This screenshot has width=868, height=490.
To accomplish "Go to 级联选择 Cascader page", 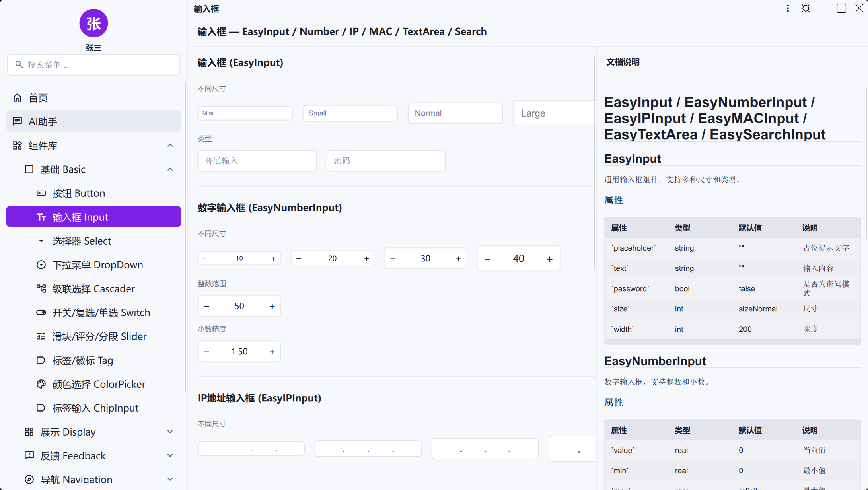I will 93,289.
